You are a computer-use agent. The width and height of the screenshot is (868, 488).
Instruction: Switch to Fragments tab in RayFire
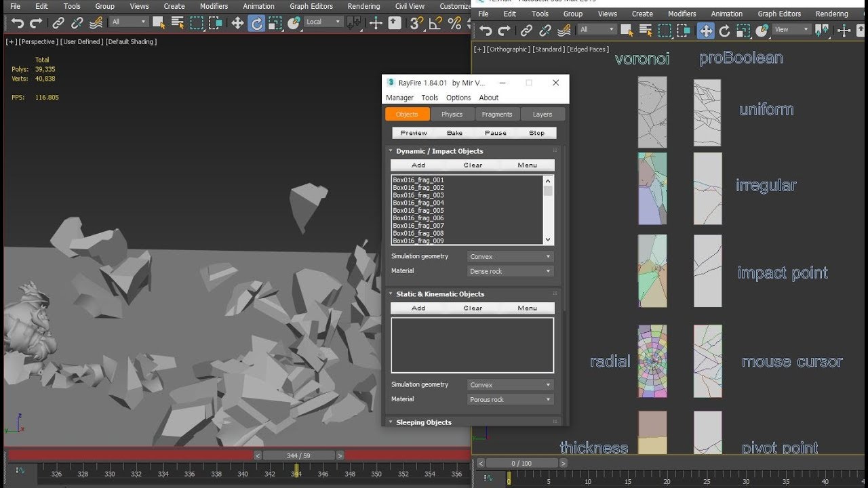(497, 114)
